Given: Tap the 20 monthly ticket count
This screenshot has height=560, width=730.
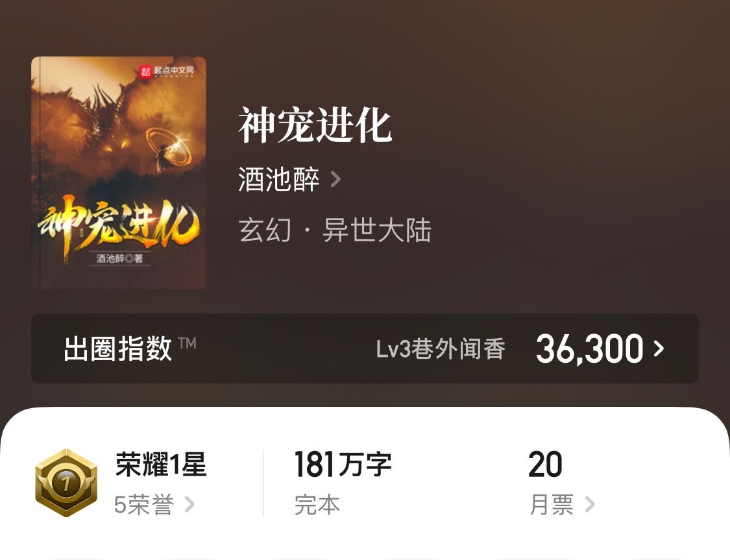Looking at the screenshot, I should coord(545,464).
